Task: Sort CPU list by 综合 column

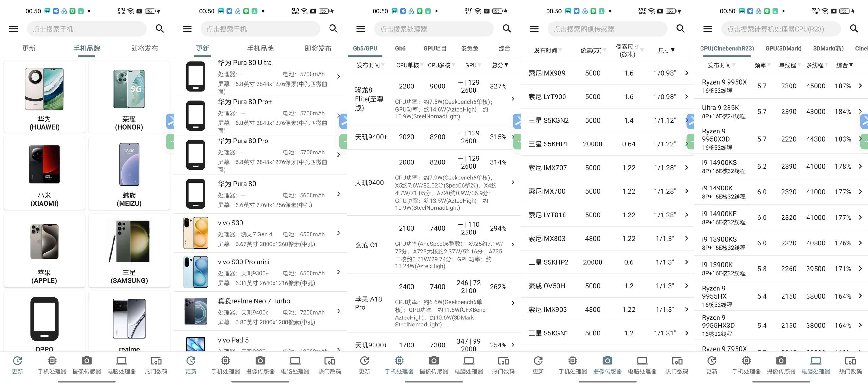Action: tap(845, 65)
